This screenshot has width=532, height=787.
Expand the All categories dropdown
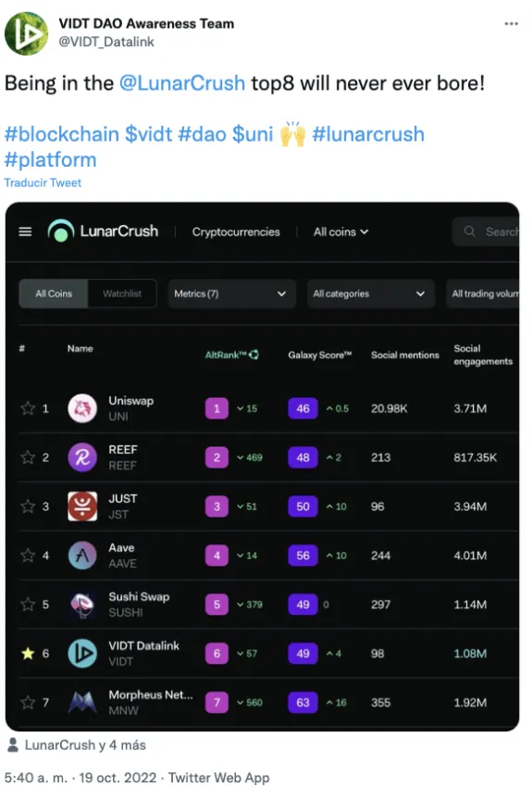pyautogui.click(x=370, y=294)
